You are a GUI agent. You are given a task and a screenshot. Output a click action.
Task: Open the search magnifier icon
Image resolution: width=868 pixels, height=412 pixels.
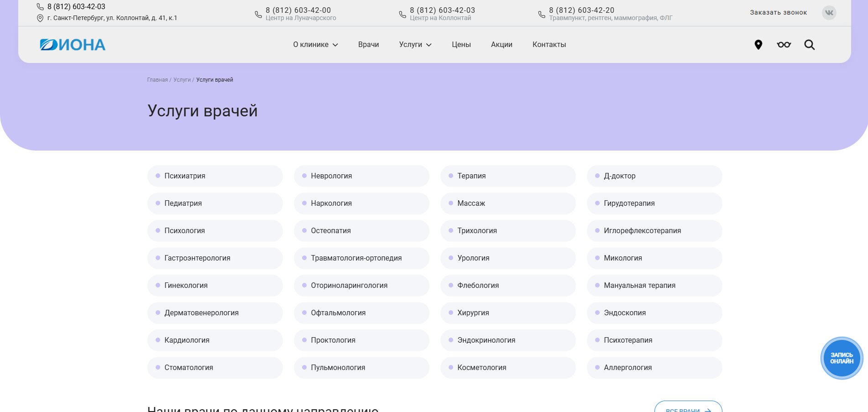click(809, 45)
